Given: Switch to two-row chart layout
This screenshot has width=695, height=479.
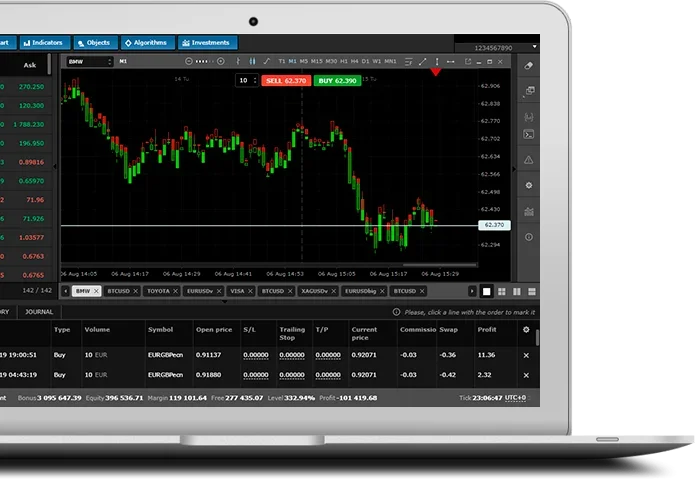Looking at the screenshot, I should pos(532,292).
